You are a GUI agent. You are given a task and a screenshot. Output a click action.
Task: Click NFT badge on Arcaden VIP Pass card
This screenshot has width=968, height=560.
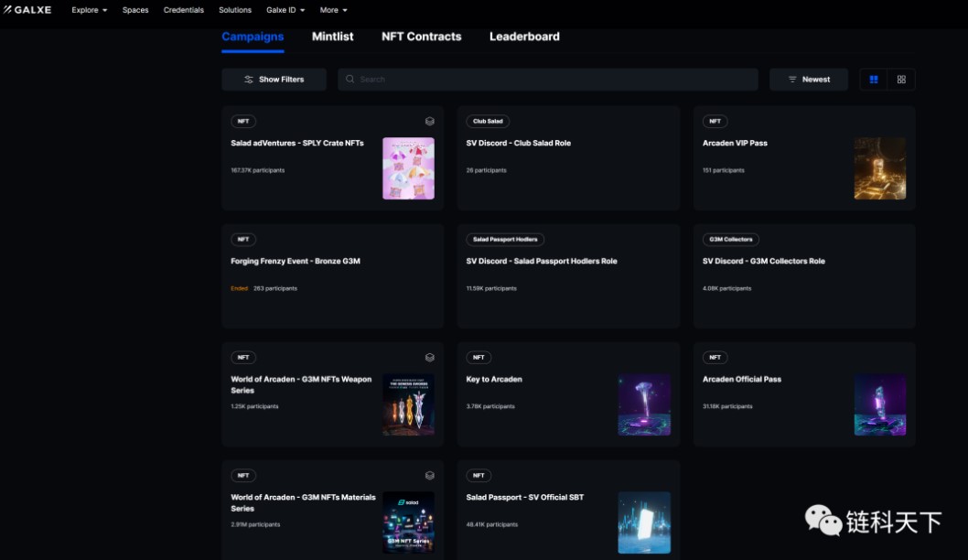tap(715, 121)
